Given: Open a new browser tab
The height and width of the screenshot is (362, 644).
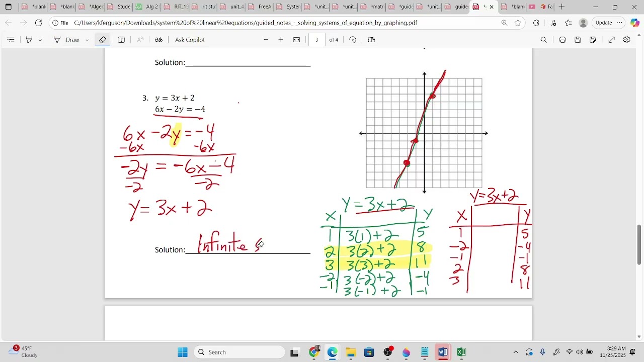Looking at the screenshot, I should (562, 7).
